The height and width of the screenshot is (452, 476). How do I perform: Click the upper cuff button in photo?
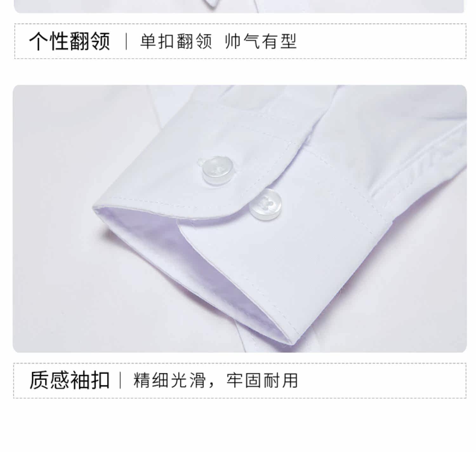(x=217, y=170)
